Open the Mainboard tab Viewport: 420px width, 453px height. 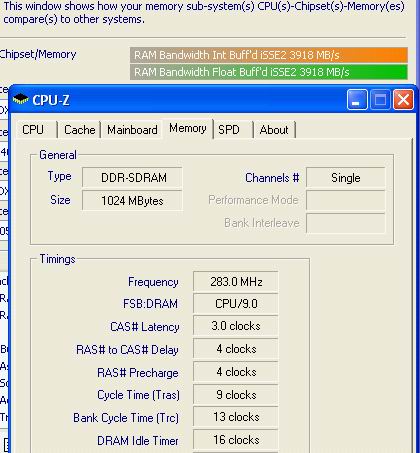(x=132, y=130)
